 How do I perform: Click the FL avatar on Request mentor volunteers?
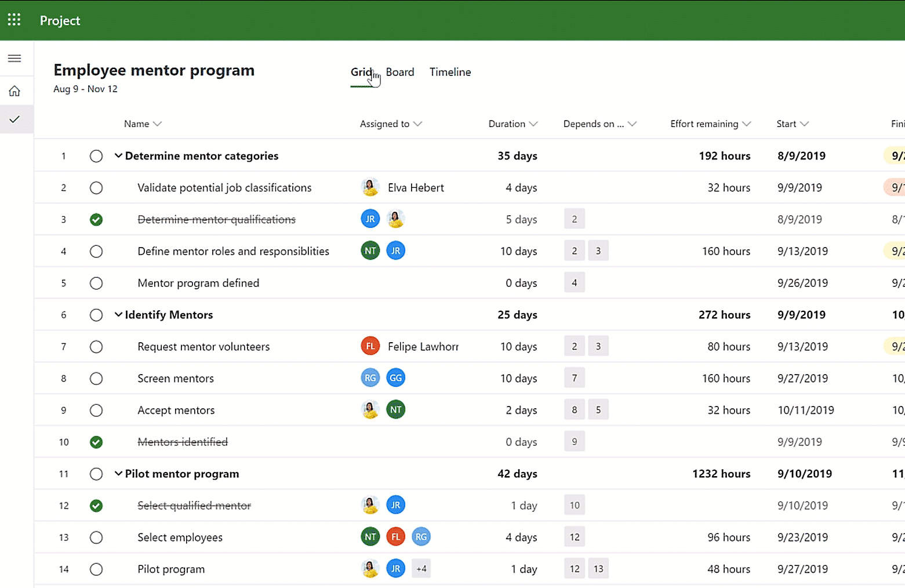370,346
